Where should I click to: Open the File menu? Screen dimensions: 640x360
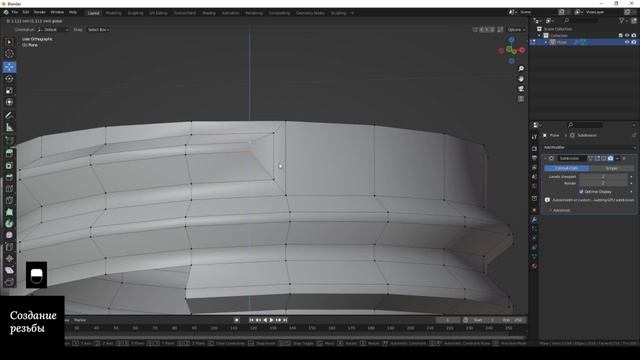[x=15, y=13]
